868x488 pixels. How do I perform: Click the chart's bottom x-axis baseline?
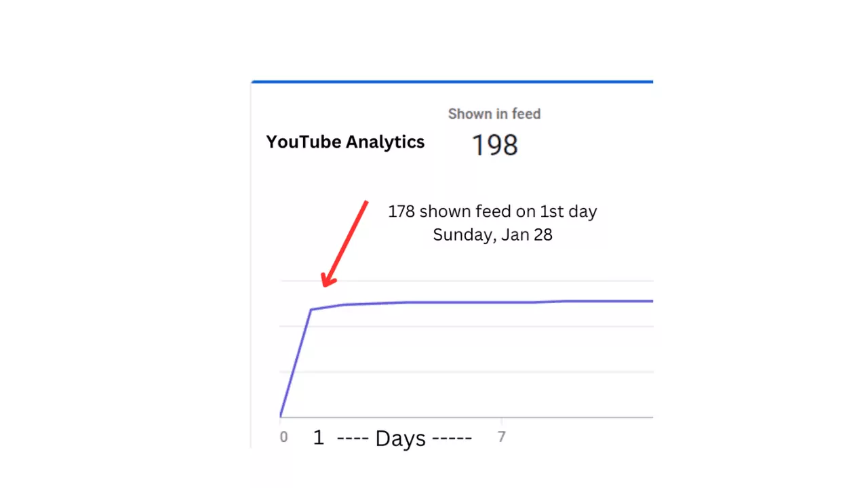point(475,418)
